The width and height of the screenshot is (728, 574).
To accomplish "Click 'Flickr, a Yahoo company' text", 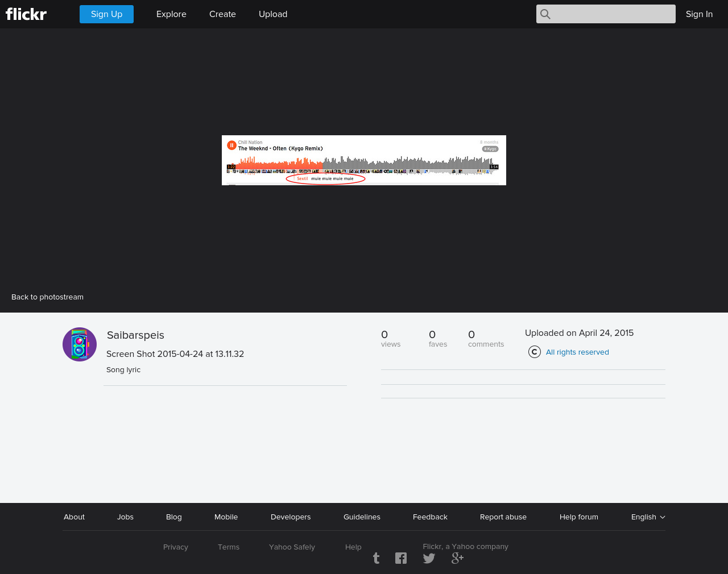I will tap(466, 546).
